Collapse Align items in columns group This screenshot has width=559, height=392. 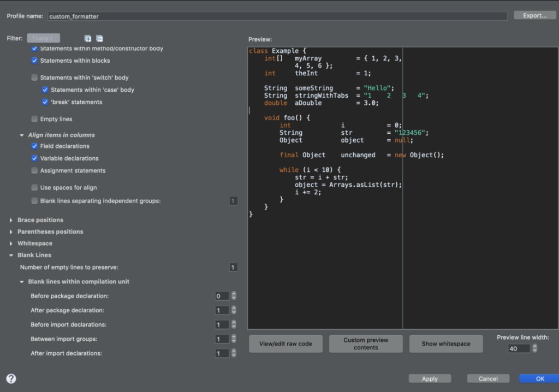22,135
